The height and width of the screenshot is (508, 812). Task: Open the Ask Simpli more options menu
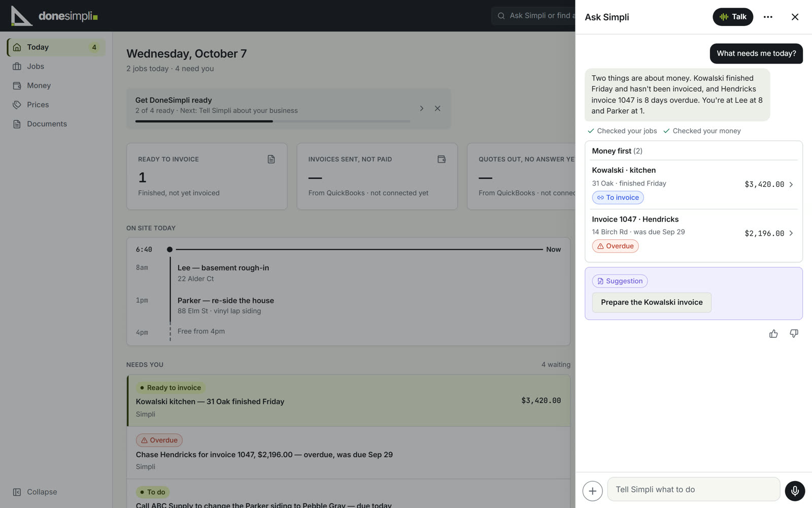tap(768, 17)
